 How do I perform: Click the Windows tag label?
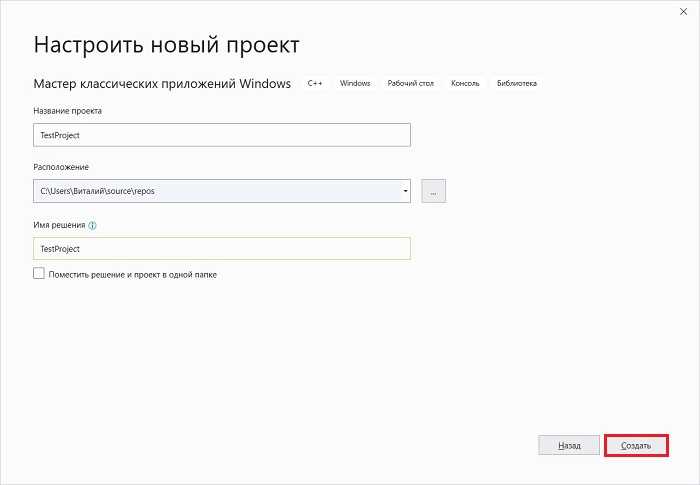355,83
